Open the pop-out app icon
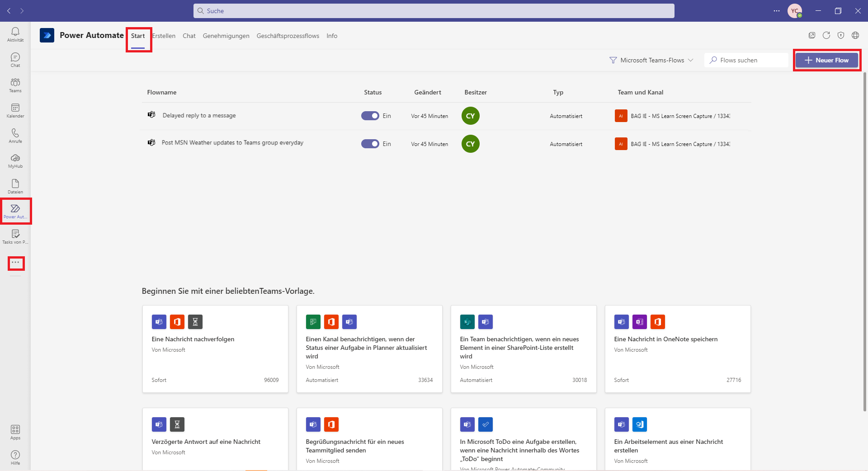868x471 pixels. point(812,35)
